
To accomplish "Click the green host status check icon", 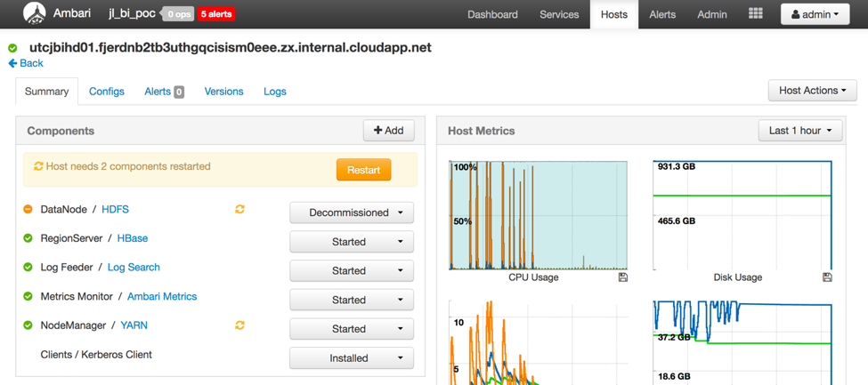I will coord(12,48).
